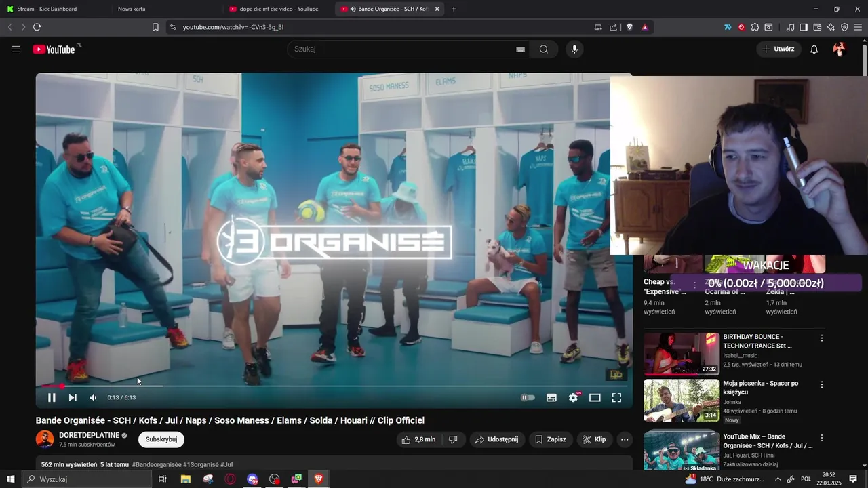Open the music playlist note icon in toolbar
The width and height of the screenshot is (868, 488).
[790, 27]
